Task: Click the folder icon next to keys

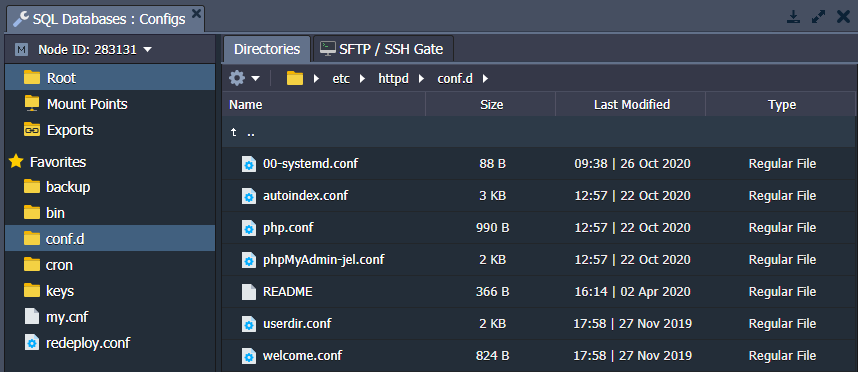Action: [x=32, y=290]
